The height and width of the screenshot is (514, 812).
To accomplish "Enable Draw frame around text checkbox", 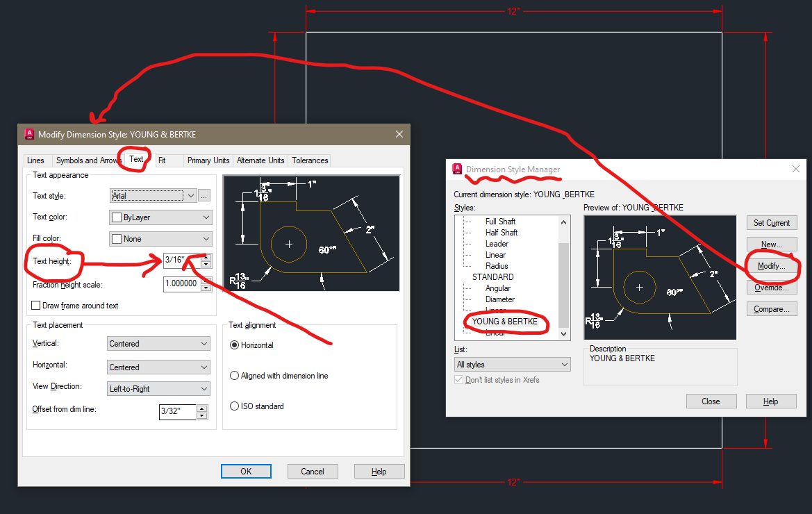I will (x=36, y=306).
